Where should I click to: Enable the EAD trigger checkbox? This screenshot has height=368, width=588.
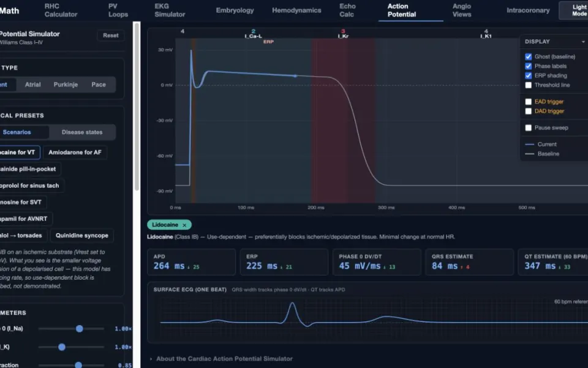point(529,102)
